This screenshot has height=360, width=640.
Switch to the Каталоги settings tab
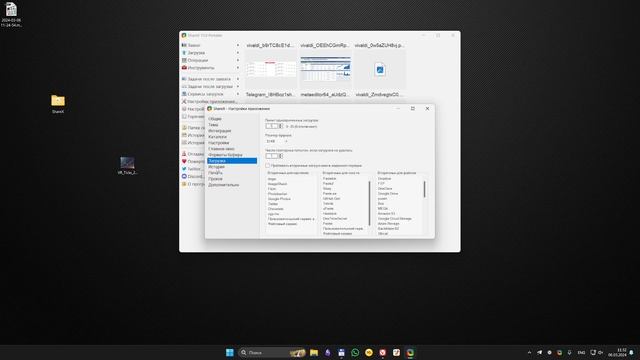click(x=217, y=137)
